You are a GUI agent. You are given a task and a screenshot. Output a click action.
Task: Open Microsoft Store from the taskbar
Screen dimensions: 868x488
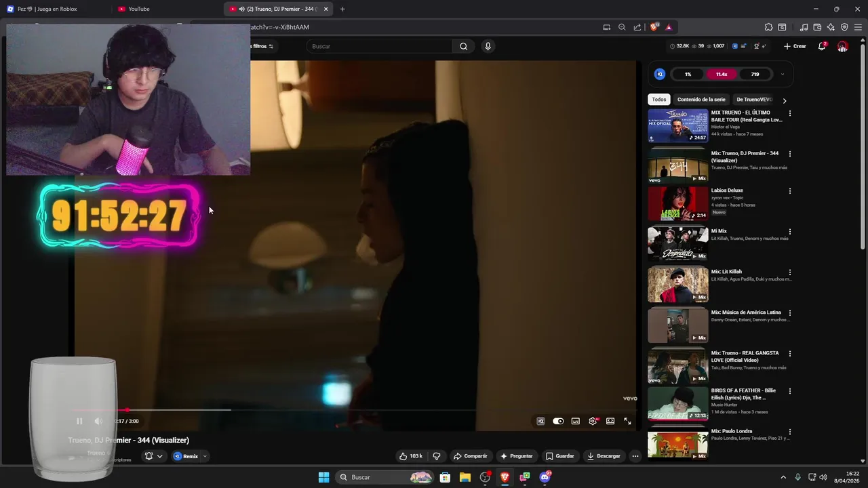tap(445, 477)
